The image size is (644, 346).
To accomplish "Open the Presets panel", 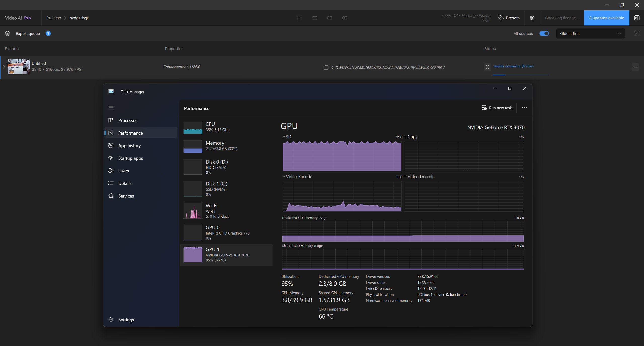I will pyautogui.click(x=509, y=18).
